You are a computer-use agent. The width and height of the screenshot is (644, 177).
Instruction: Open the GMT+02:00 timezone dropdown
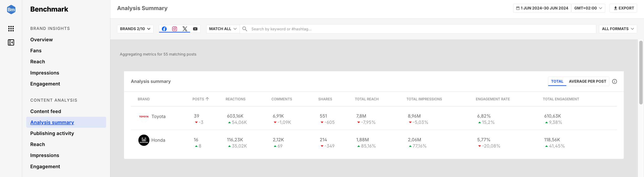(x=588, y=8)
